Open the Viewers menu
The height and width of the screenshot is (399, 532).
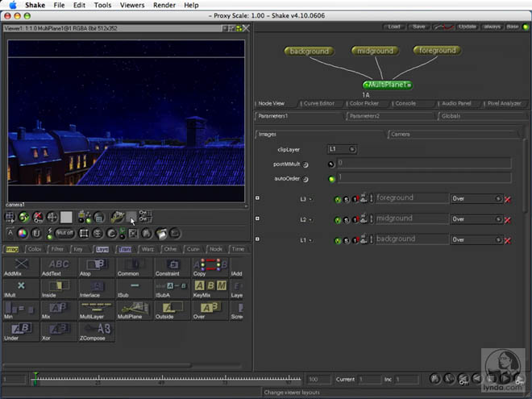132,5
